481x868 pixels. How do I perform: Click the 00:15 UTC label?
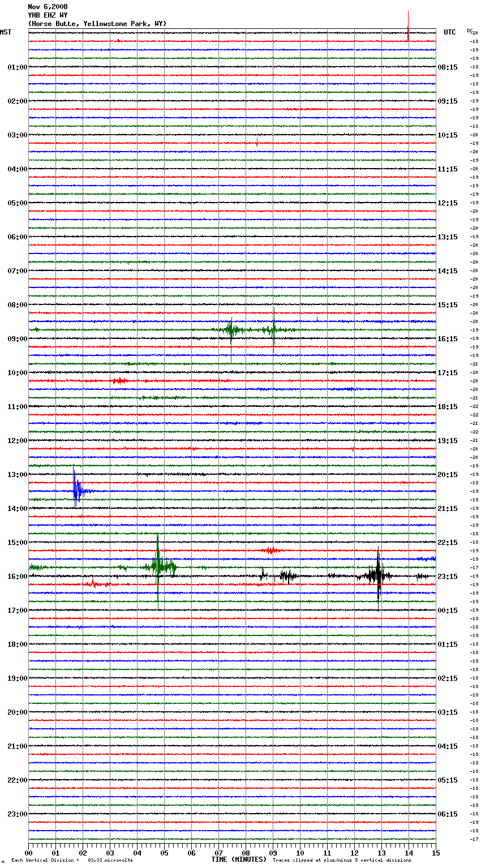point(448,611)
